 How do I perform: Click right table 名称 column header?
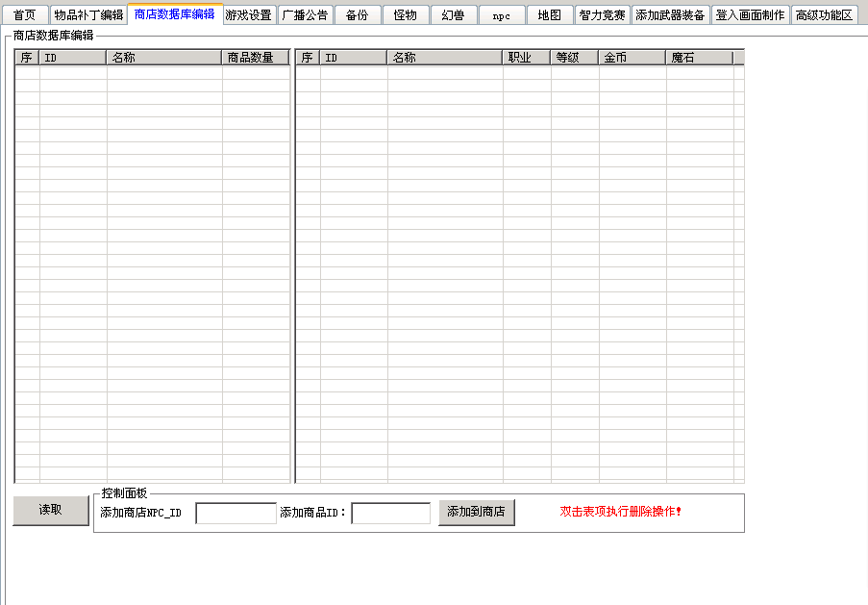click(445, 58)
